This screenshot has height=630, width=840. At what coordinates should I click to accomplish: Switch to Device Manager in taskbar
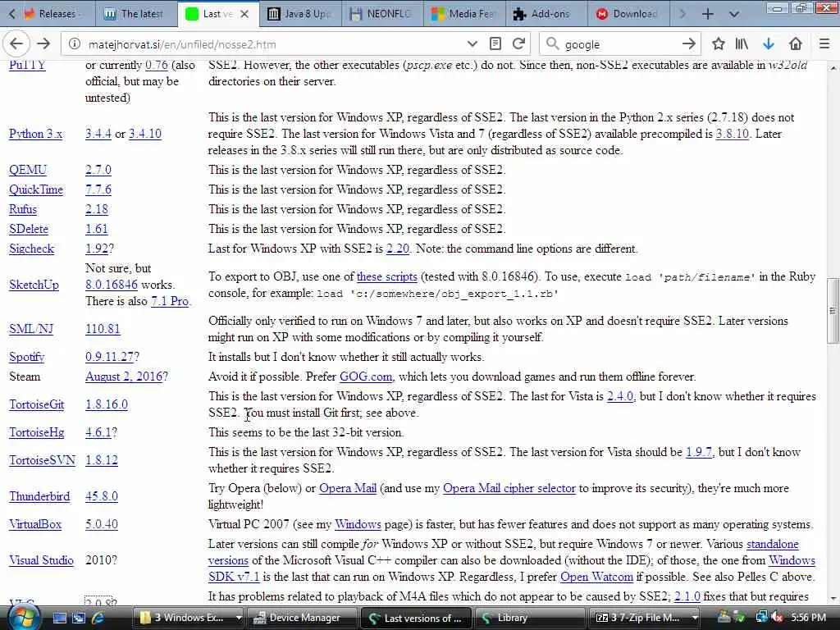[304, 618]
